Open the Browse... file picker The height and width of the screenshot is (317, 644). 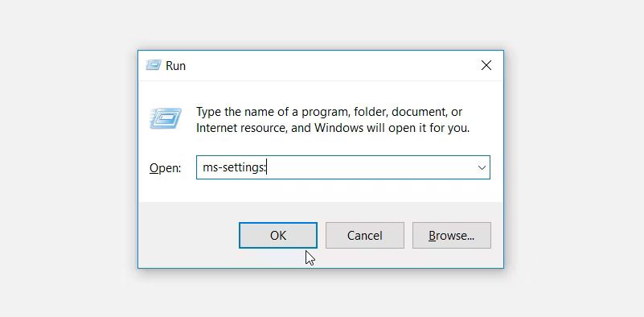pos(452,236)
